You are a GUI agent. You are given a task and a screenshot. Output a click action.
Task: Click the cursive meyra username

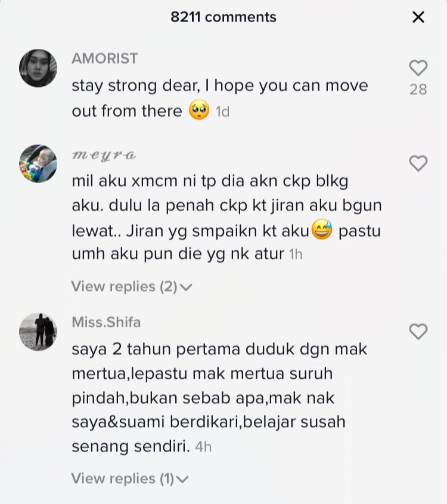(x=104, y=156)
